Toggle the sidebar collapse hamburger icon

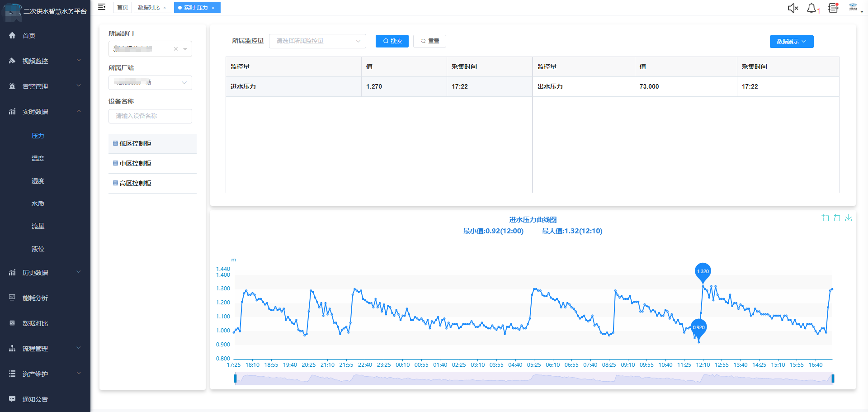(102, 7)
